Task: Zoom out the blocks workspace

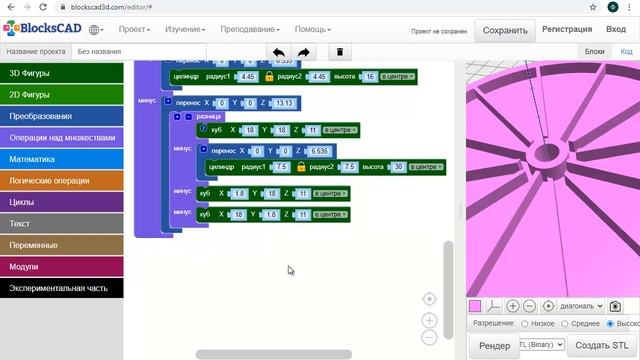Action: [429, 338]
